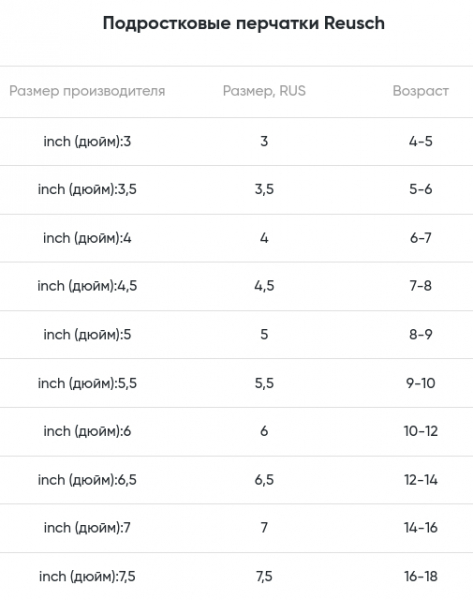Click the 'inch (дюйм):5,5' cell

pyautogui.click(x=87, y=383)
